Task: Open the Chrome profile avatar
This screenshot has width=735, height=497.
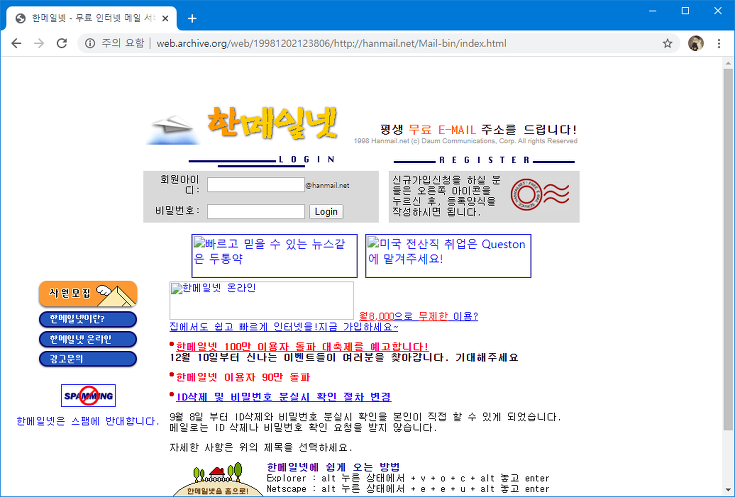Action: coord(696,43)
